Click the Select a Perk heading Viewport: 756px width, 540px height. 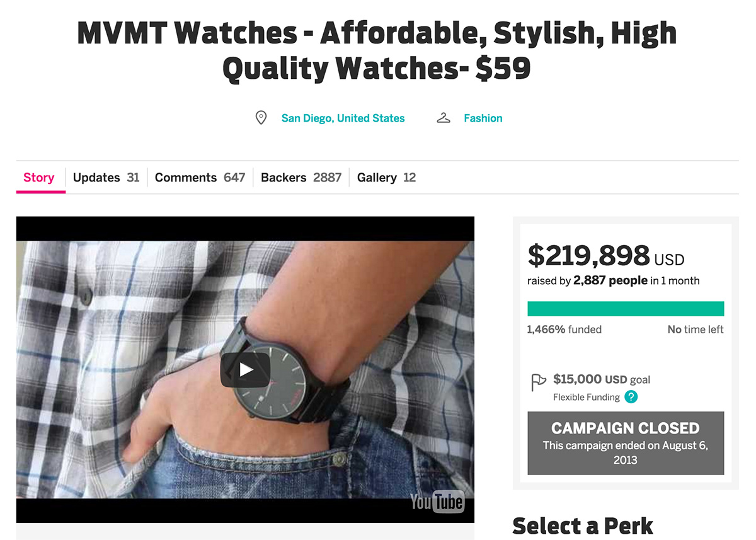pos(583,526)
